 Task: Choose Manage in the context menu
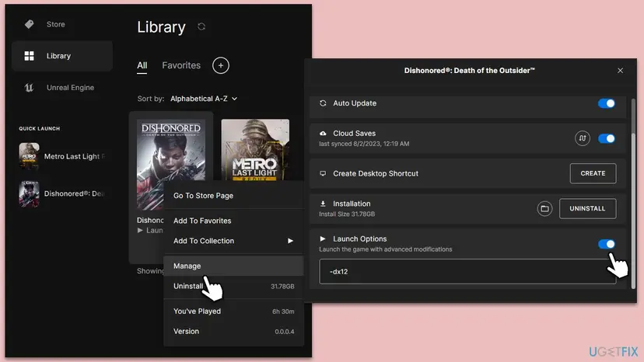click(x=233, y=266)
